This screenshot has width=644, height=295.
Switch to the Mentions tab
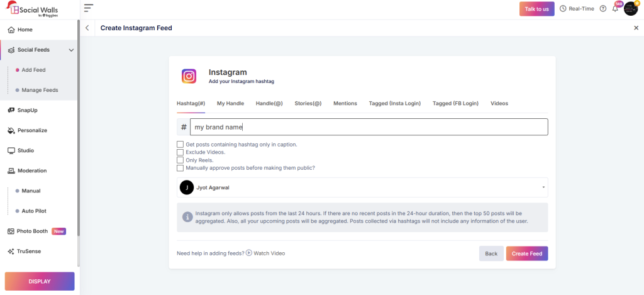tap(345, 103)
